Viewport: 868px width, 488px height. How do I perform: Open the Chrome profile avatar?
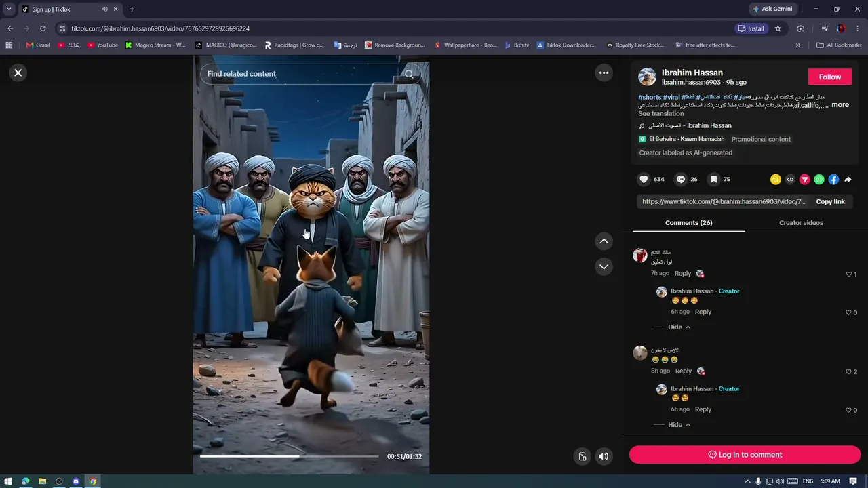[x=842, y=28]
